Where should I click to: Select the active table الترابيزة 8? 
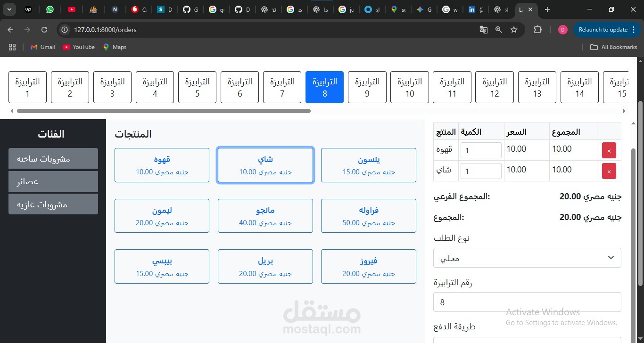click(324, 87)
